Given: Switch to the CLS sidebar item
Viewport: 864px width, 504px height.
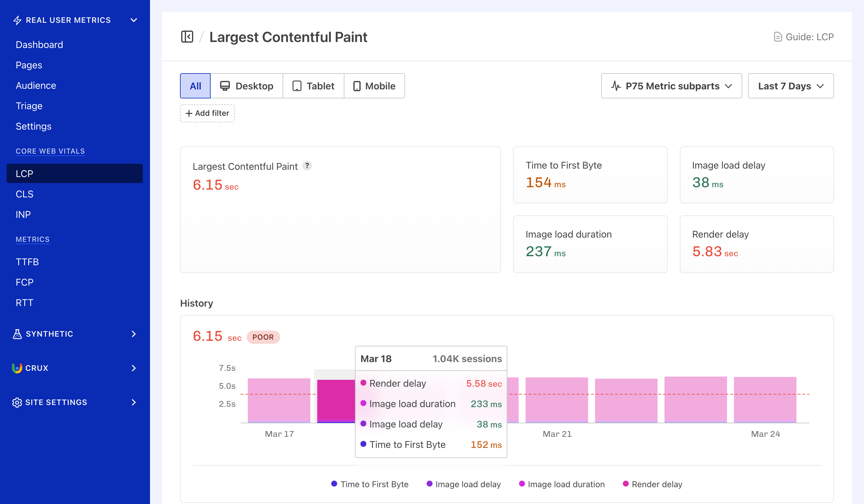Looking at the screenshot, I should [x=24, y=194].
